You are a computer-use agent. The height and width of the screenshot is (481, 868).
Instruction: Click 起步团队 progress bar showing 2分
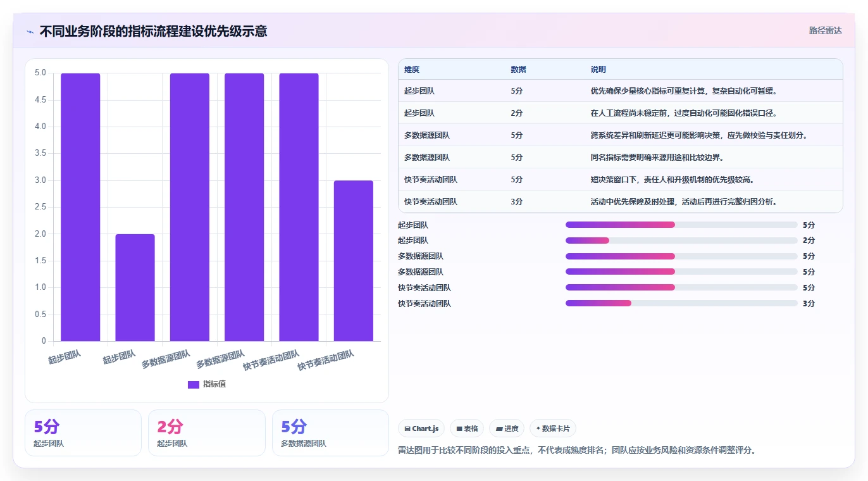[681, 240]
